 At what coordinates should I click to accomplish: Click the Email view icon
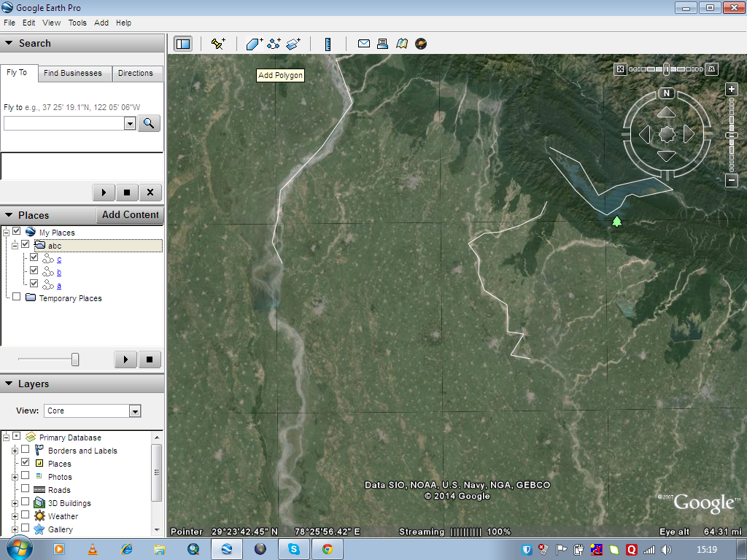(x=363, y=44)
